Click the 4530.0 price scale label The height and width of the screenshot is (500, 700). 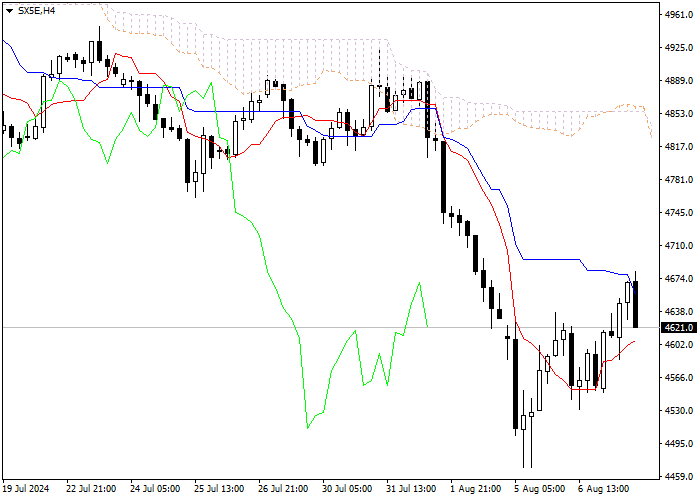coord(679,411)
